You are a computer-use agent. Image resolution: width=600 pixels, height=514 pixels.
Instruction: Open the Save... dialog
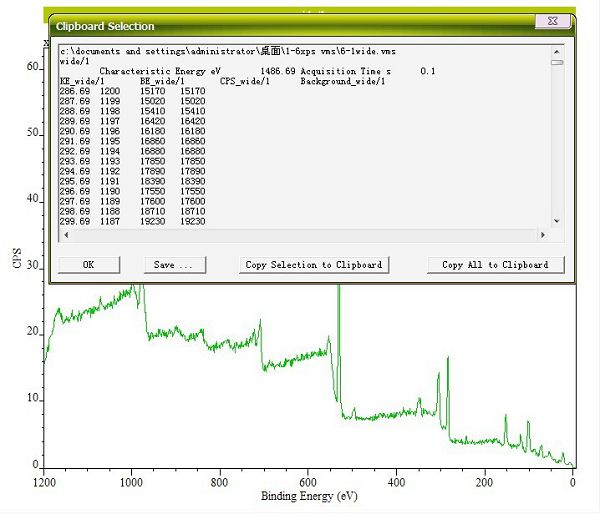click(174, 265)
